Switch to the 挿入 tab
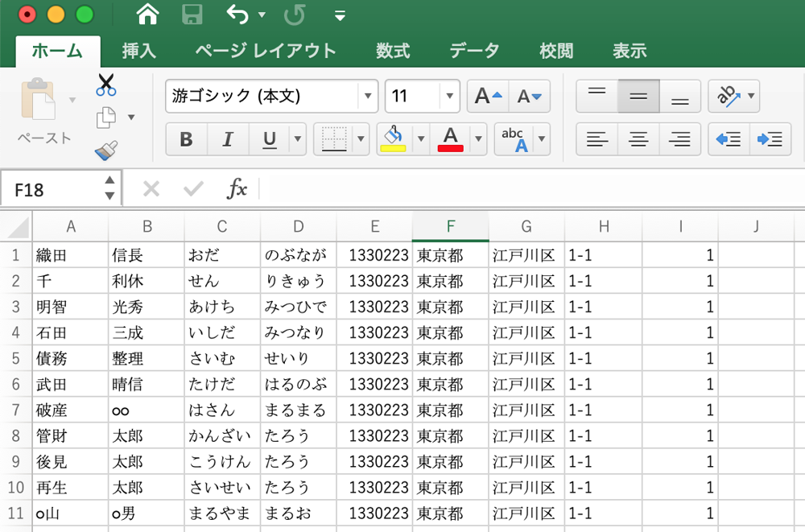Screen dimensions: 805x532 coord(138,51)
